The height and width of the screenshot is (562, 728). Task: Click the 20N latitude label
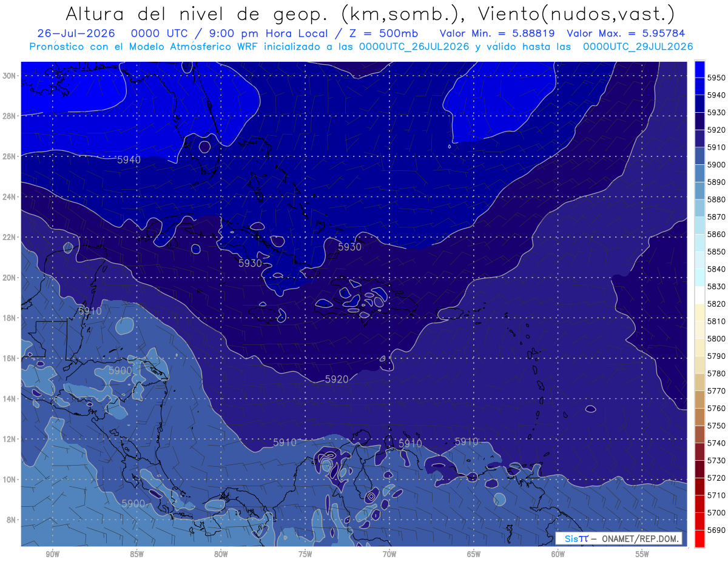pos(9,277)
